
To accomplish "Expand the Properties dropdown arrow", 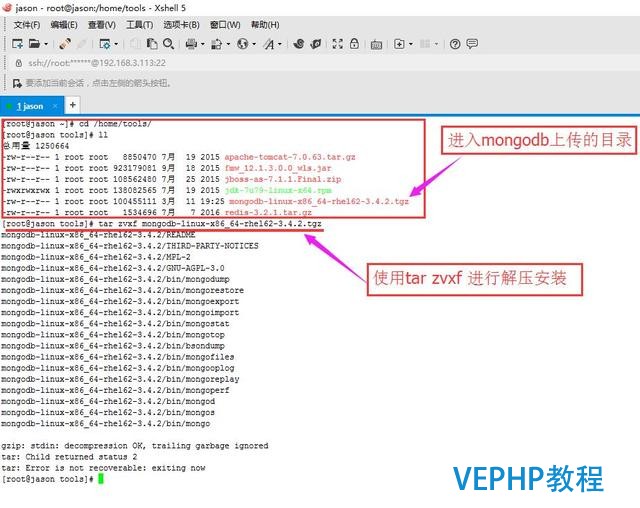I will (x=116, y=44).
